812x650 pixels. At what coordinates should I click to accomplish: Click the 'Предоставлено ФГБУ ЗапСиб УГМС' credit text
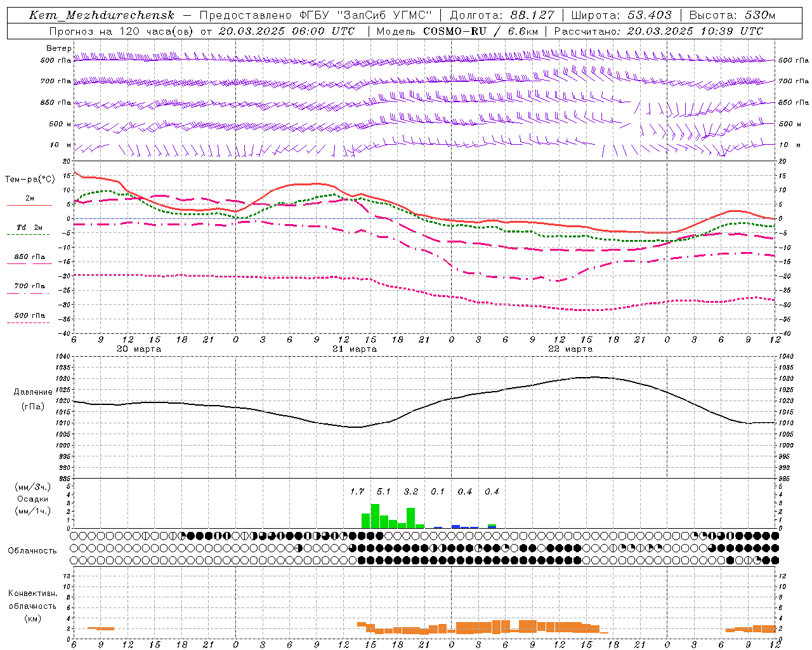pos(316,15)
